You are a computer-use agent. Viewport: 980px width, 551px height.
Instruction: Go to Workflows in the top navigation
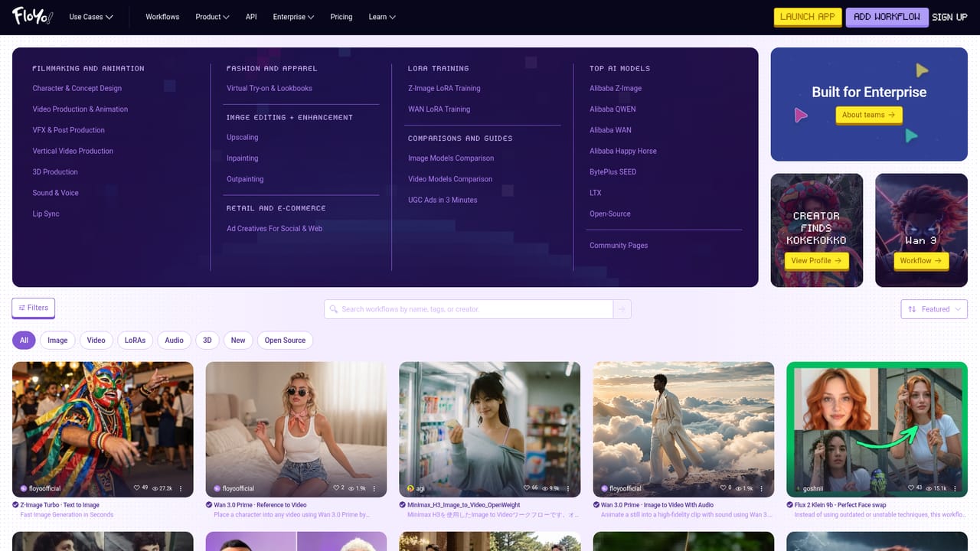coord(162,17)
